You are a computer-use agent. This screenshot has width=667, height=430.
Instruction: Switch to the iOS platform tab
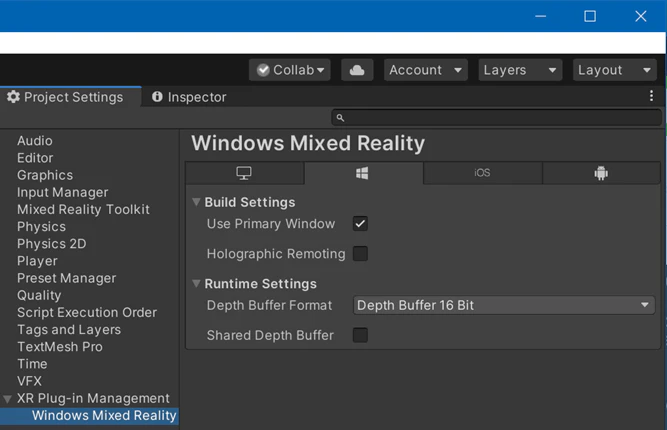[x=482, y=173]
